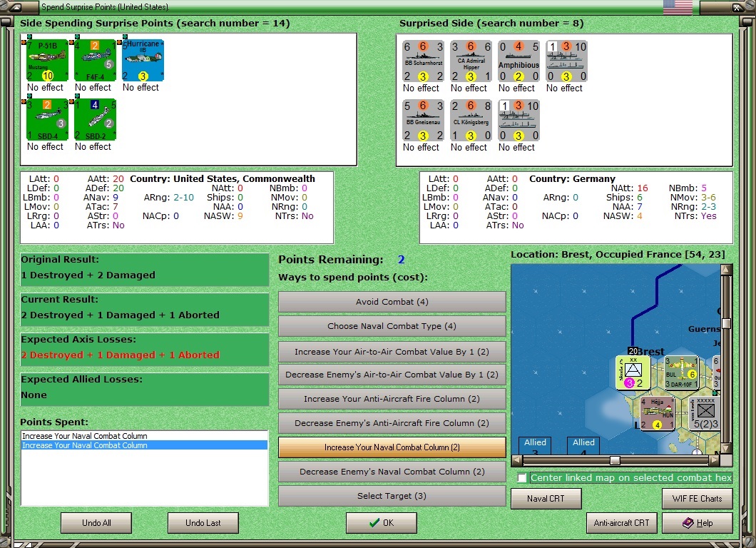The image size is (756, 548).
Task: Select first Increase Your Naval Combat Column entry
Action: click(144, 436)
